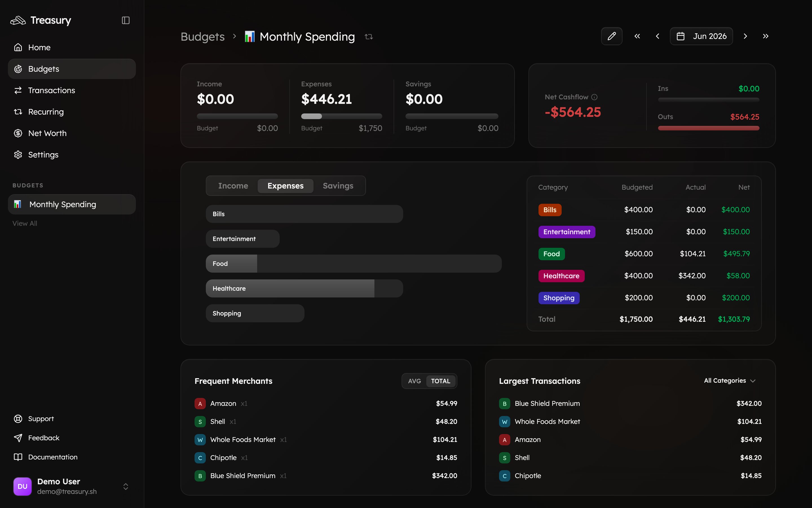The height and width of the screenshot is (508, 812).
Task: Click the Food spending bar
Action: click(354, 264)
